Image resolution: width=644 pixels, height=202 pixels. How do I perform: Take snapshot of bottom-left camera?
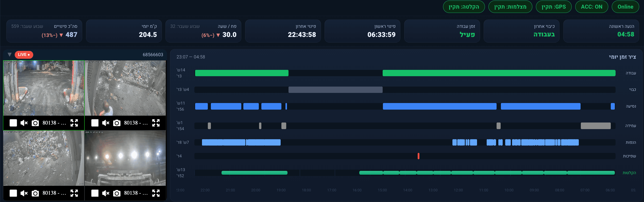[x=35, y=193]
